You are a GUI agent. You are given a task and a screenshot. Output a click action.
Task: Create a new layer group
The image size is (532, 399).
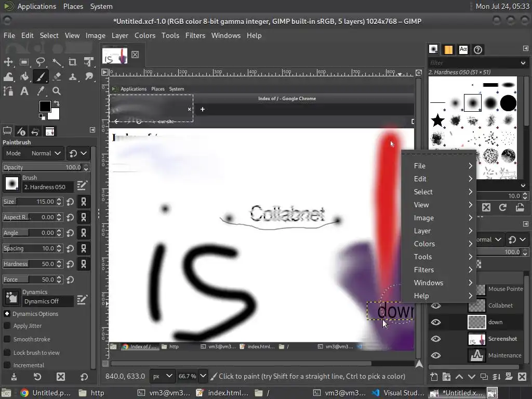click(x=446, y=377)
